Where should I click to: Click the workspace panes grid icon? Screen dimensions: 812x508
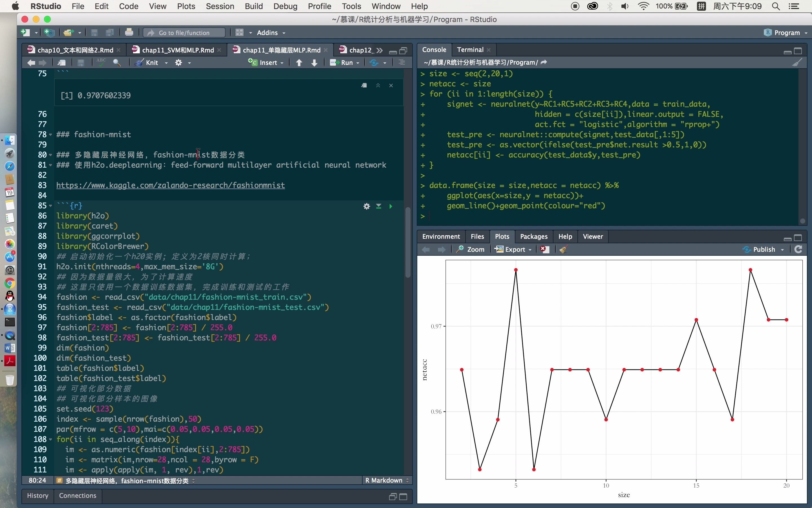pos(239,32)
